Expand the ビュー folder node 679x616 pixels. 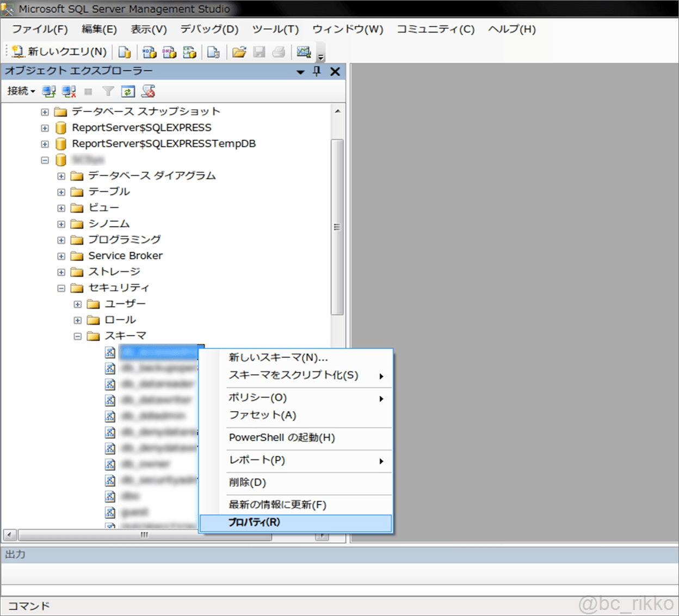coord(61,209)
